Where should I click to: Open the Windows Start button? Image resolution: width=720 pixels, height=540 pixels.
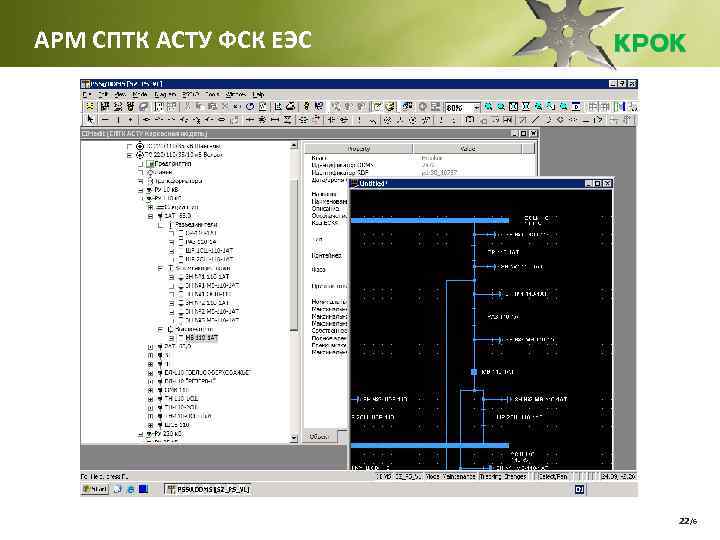tap(95, 489)
